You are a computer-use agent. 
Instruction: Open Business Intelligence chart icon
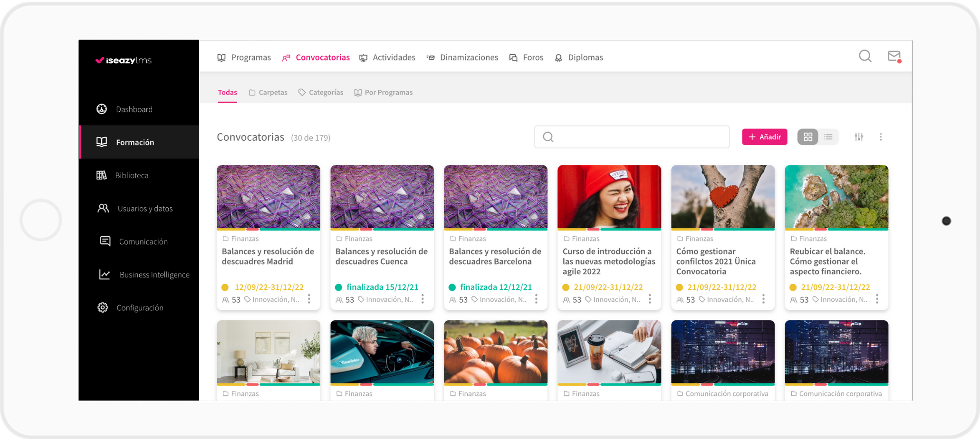[104, 275]
